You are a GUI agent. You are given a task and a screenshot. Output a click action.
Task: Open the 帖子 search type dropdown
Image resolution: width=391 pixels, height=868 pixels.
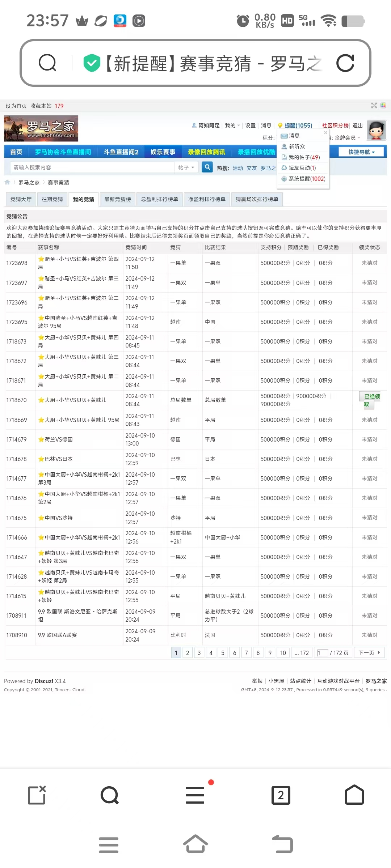186,167
